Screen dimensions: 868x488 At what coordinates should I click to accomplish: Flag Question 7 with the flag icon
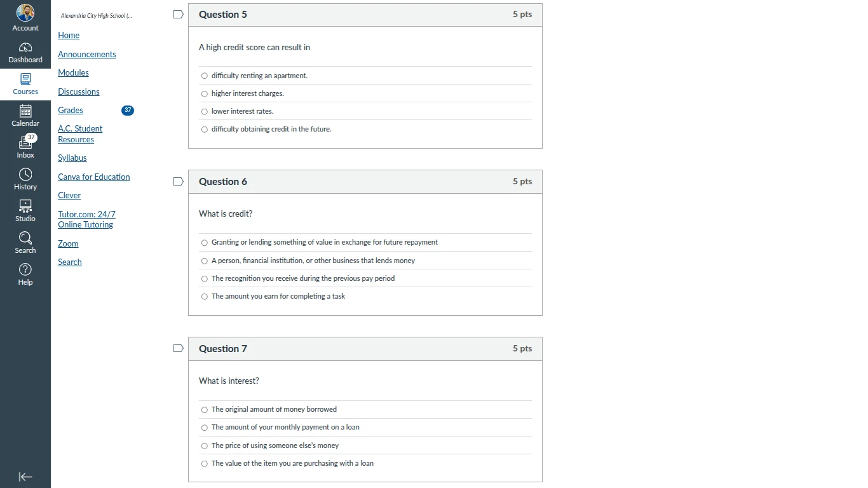click(179, 348)
